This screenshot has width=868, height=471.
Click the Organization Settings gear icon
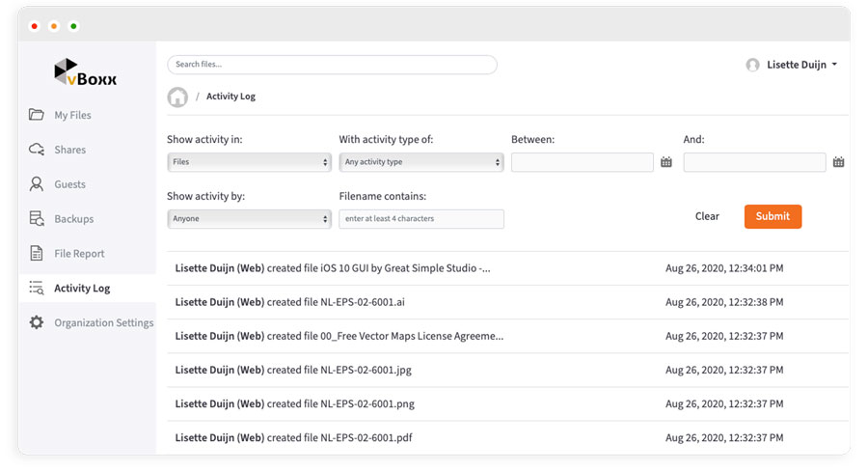37,322
